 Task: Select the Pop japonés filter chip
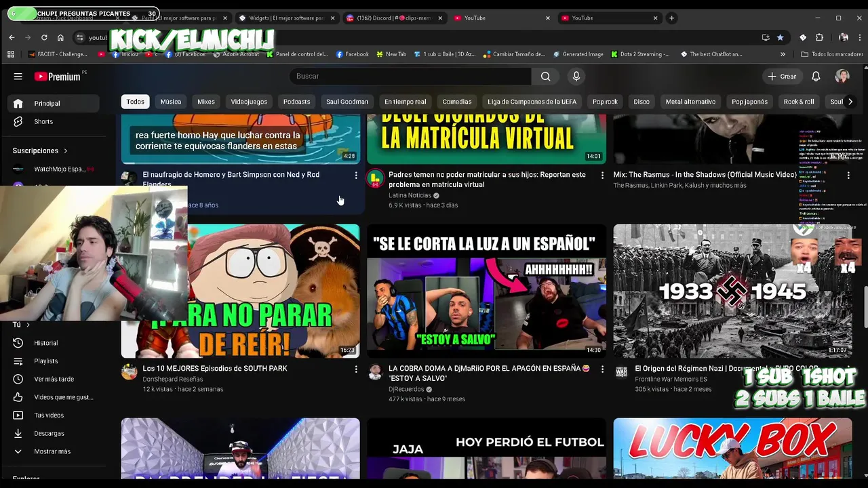pyautogui.click(x=749, y=102)
